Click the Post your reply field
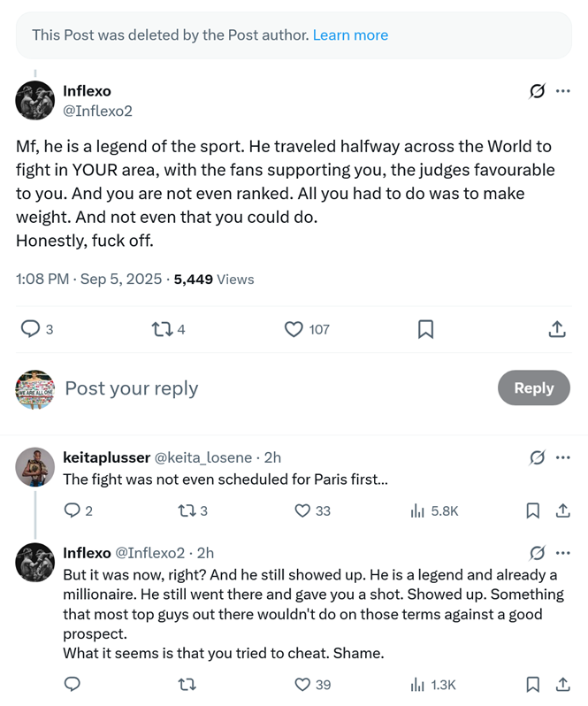Image resolution: width=588 pixels, height=706 pixels. click(x=265, y=388)
